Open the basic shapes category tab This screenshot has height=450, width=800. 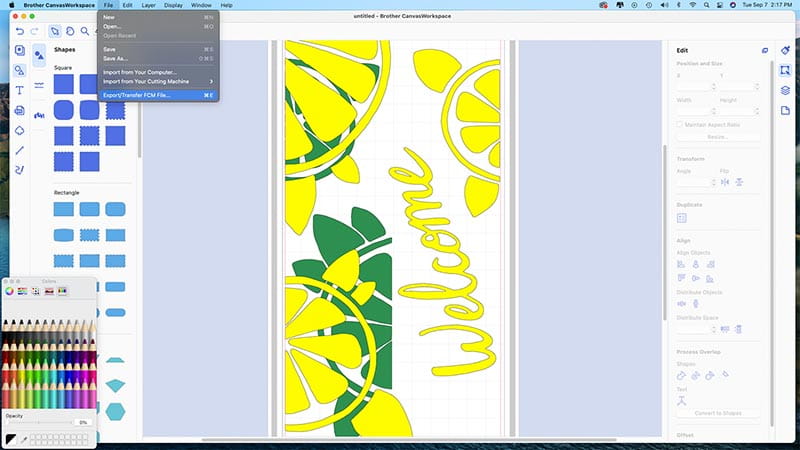[39, 55]
